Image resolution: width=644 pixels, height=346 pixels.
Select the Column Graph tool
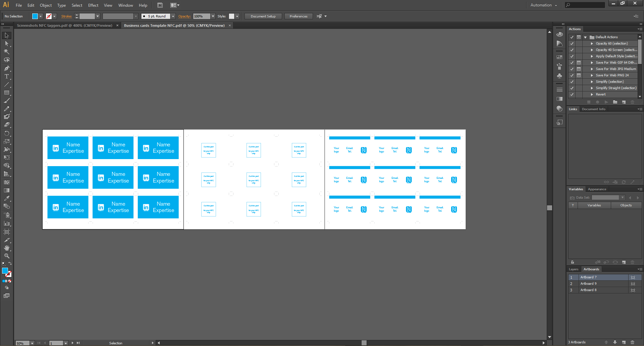click(x=7, y=223)
